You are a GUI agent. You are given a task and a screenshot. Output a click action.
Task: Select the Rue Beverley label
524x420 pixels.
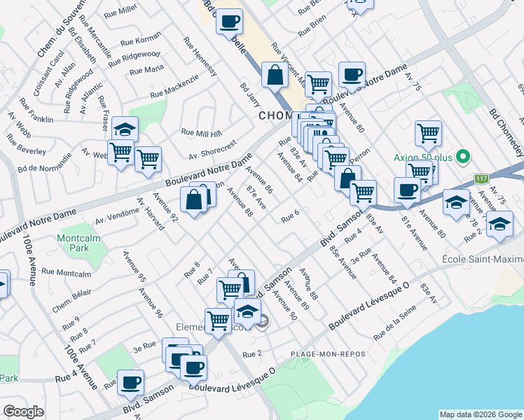(x=26, y=145)
